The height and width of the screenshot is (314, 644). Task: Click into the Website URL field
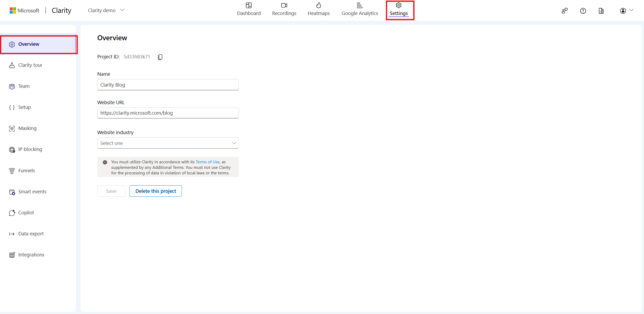pos(168,113)
